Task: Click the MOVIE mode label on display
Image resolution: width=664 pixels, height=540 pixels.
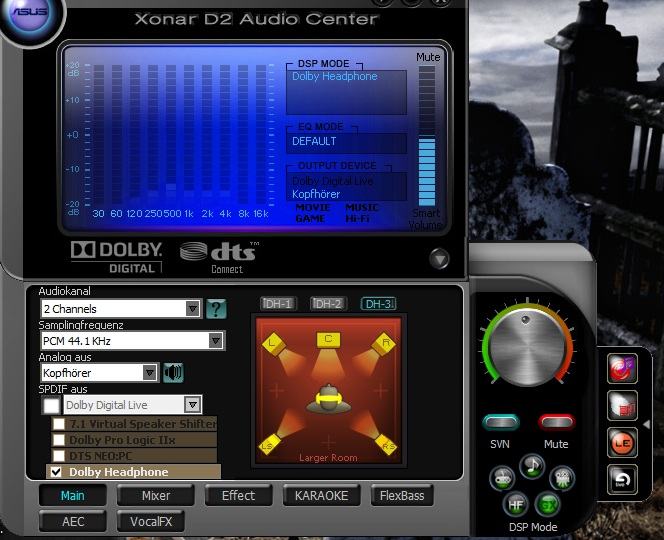Action: tap(313, 208)
